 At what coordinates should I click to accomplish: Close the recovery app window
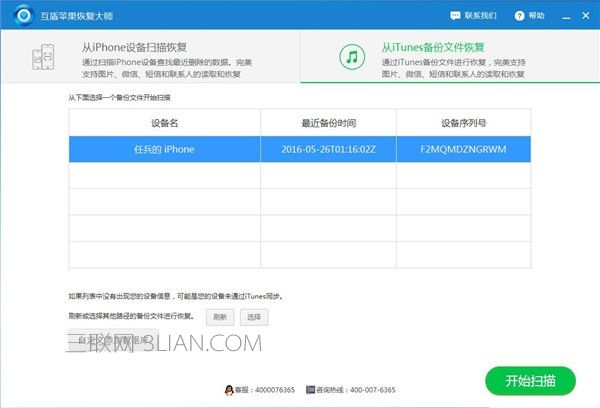click(x=585, y=16)
